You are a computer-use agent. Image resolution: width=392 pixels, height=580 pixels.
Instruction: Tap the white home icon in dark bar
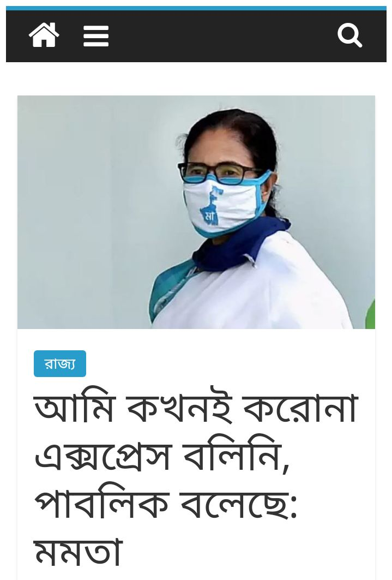click(x=44, y=35)
